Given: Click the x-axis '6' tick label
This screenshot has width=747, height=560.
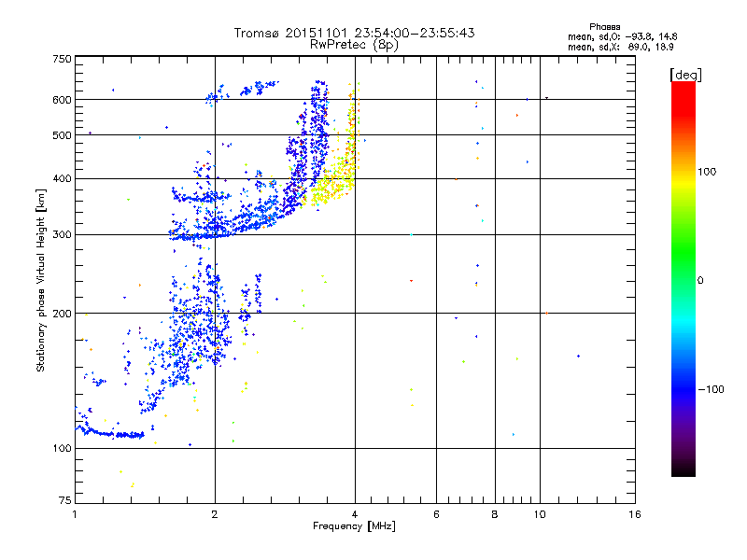Looking at the screenshot, I should (x=436, y=514).
